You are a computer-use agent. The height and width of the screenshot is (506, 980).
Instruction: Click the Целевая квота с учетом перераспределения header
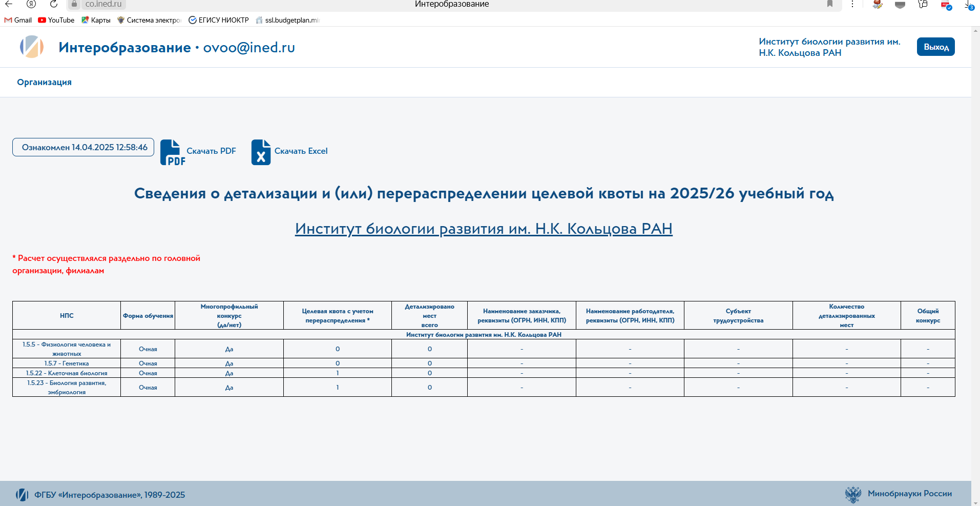pos(338,315)
